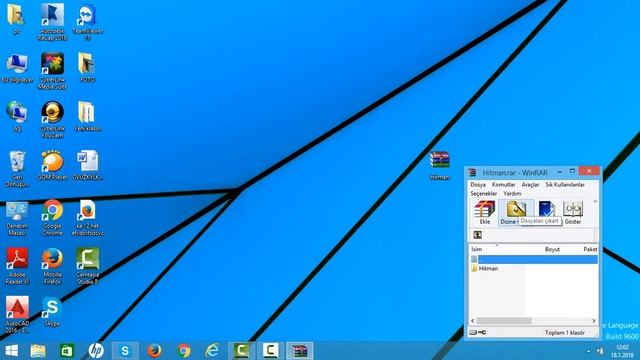Select the Hitman folder in the archive
The height and width of the screenshot is (360, 640).
[x=488, y=269]
